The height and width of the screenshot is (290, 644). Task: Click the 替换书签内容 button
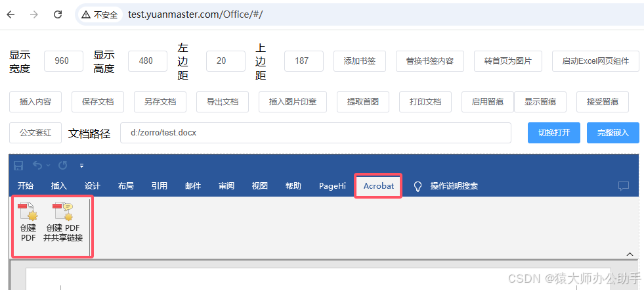[429, 61]
